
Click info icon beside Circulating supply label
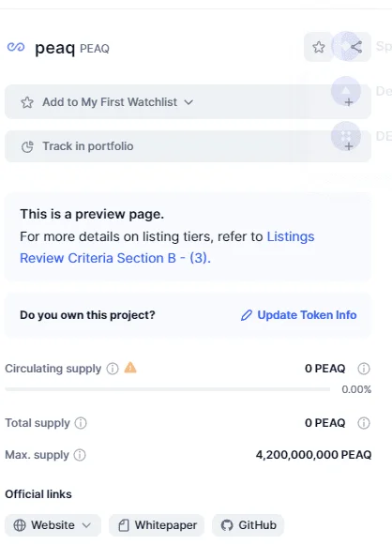113,369
